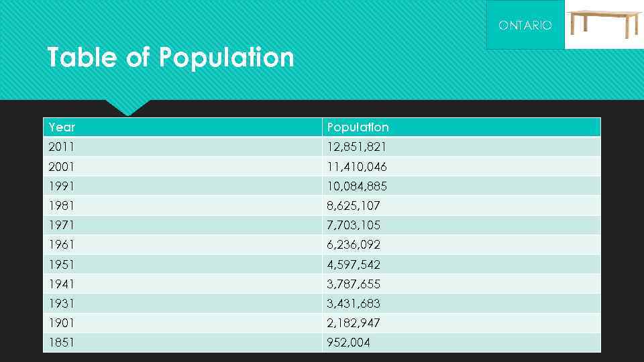This screenshot has height=362, width=644.
Task: Select the 2001 year cell
Action: (62, 166)
